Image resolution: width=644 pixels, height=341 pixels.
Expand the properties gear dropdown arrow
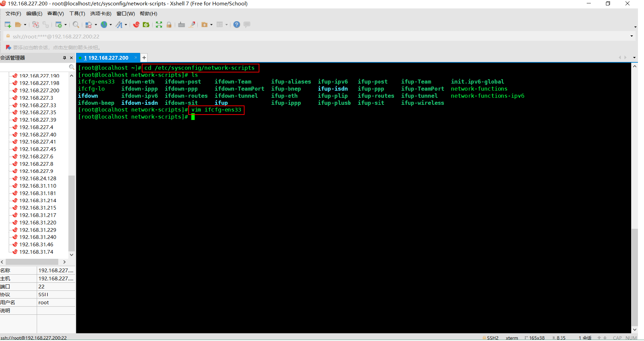[65, 25]
